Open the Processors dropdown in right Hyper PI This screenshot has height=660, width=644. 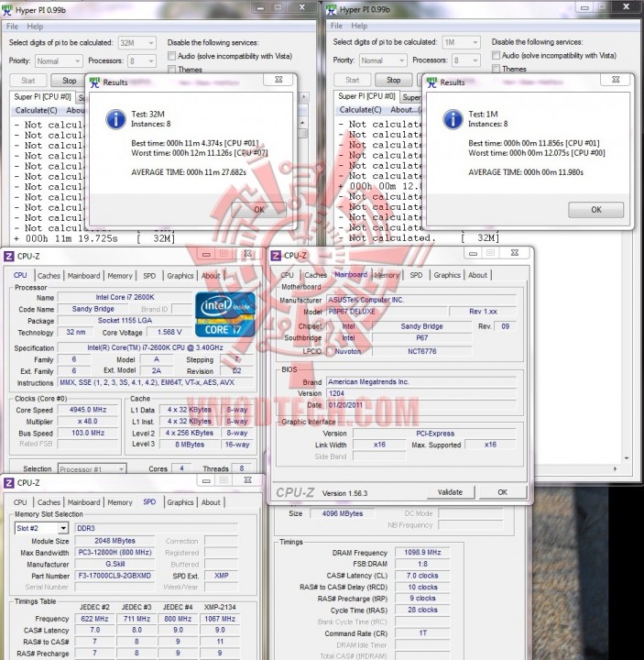(x=466, y=60)
